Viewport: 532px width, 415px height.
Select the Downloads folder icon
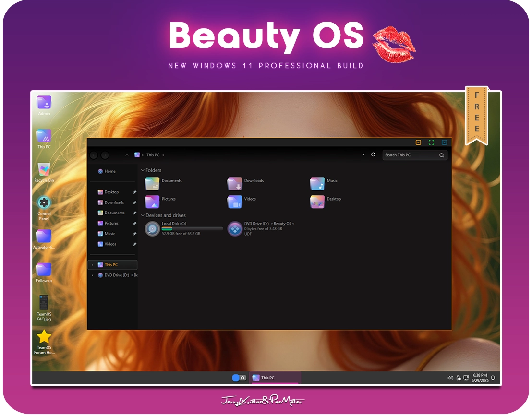pyautogui.click(x=234, y=183)
